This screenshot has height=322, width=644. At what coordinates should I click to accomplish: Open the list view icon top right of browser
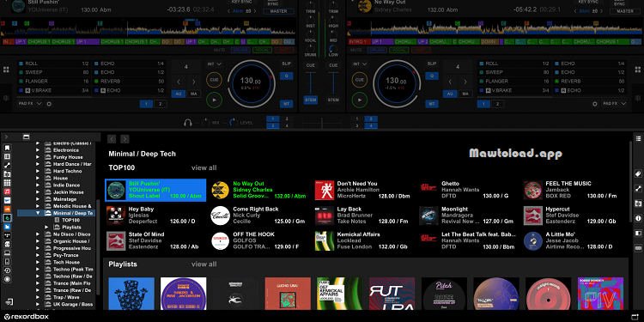click(x=638, y=138)
